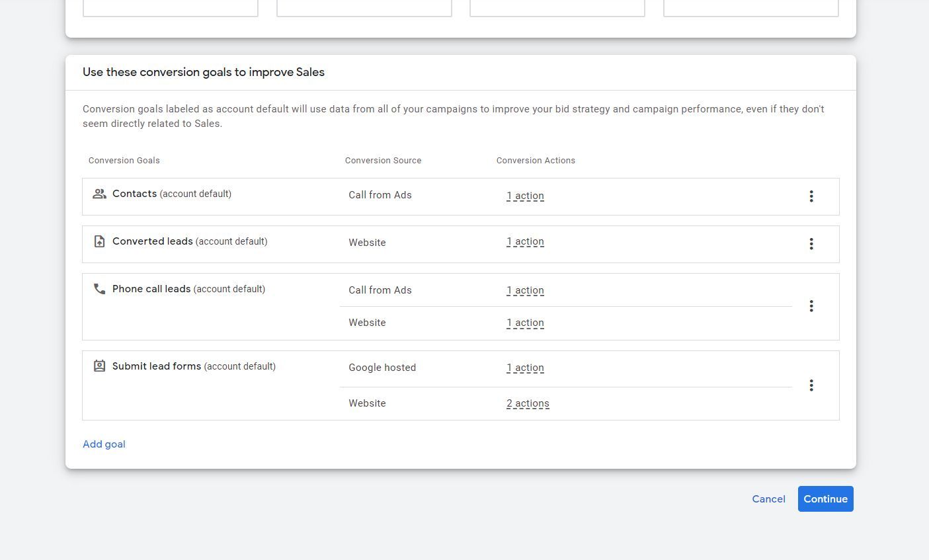Image resolution: width=929 pixels, height=560 pixels.
Task: Click the phone icon beside Phone call leads
Action: (x=99, y=289)
